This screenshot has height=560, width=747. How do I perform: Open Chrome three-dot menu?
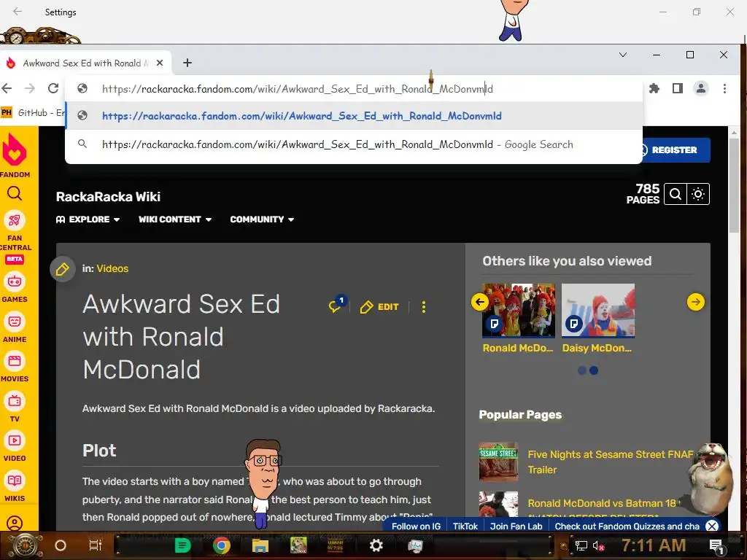coord(724,88)
